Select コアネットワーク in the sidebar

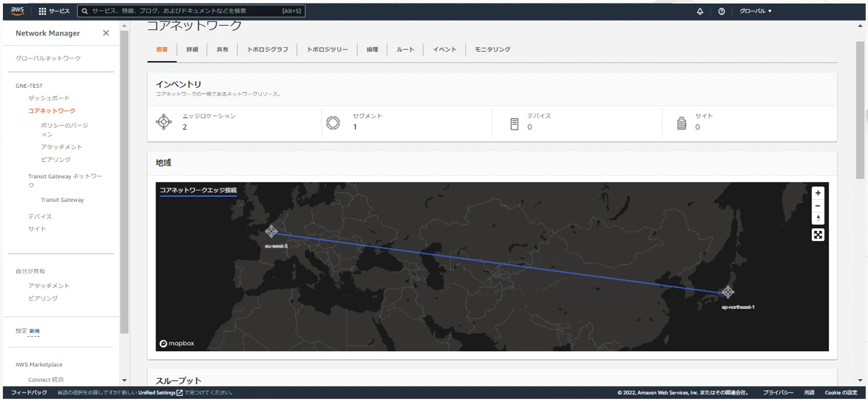52,111
